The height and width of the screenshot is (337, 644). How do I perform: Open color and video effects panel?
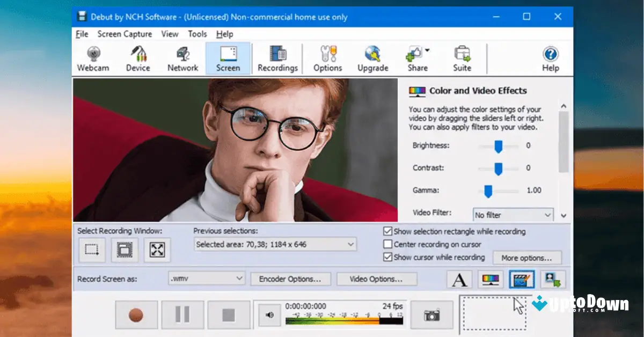(490, 279)
